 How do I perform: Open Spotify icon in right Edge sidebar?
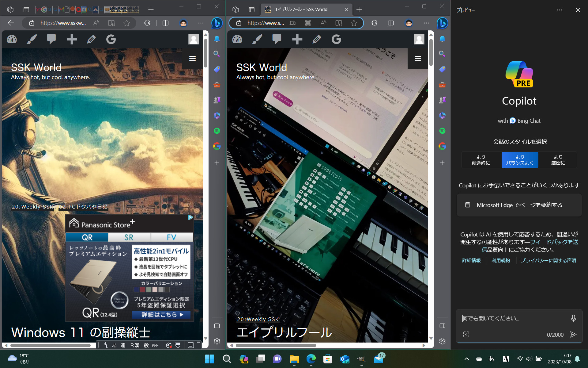pyautogui.click(x=442, y=131)
